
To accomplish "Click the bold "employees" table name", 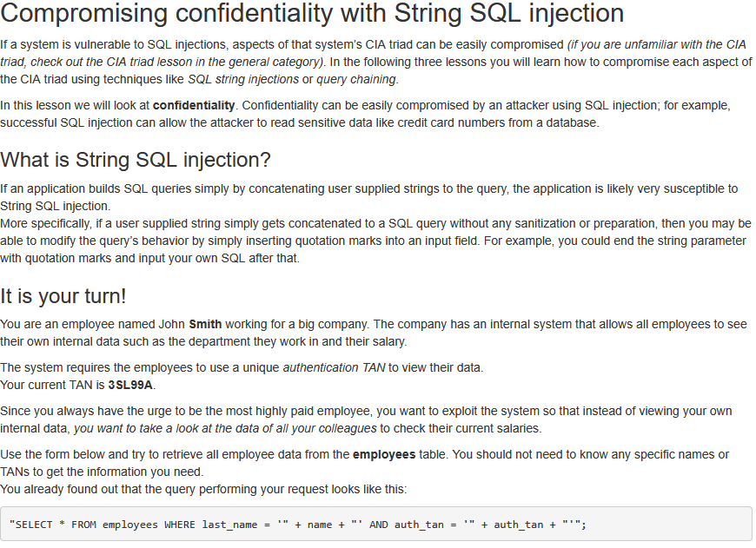I will click(x=385, y=454).
